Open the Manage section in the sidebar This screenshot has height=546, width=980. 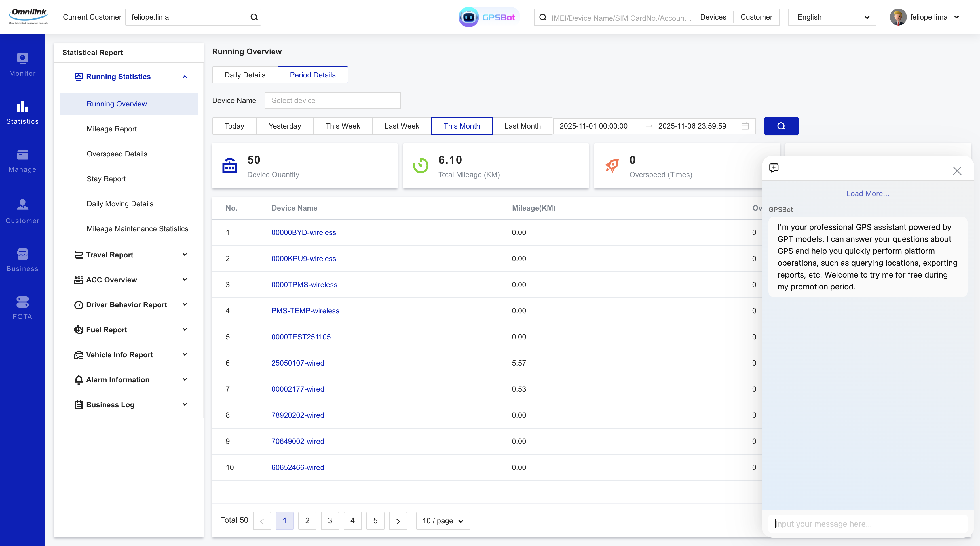click(22, 160)
